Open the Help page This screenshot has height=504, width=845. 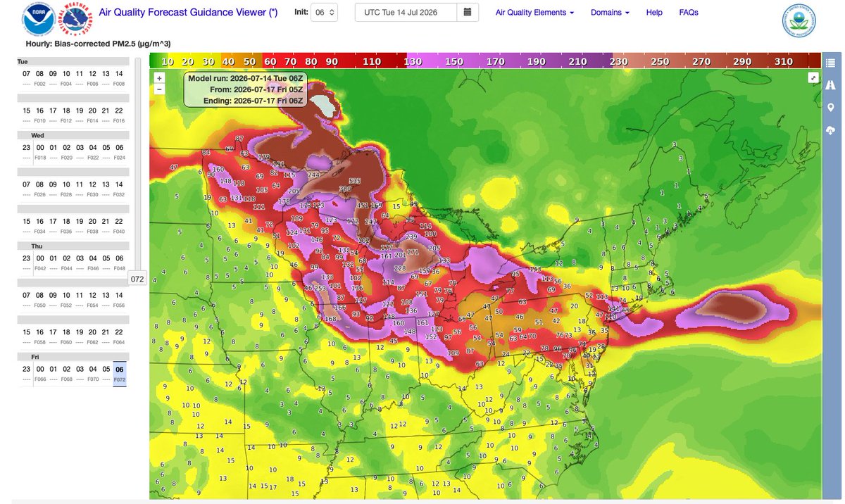click(x=654, y=13)
